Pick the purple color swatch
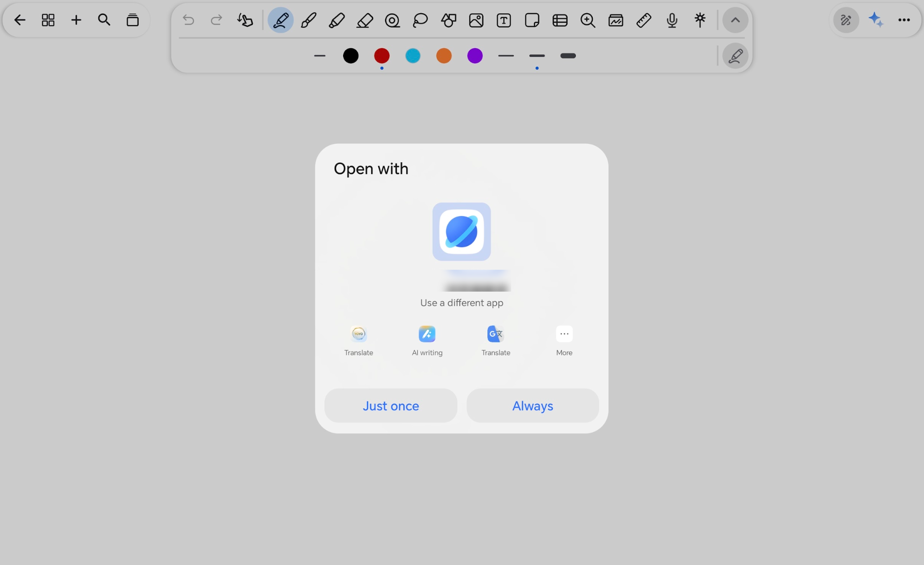This screenshot has height=565, width=924. click(475, 56)
